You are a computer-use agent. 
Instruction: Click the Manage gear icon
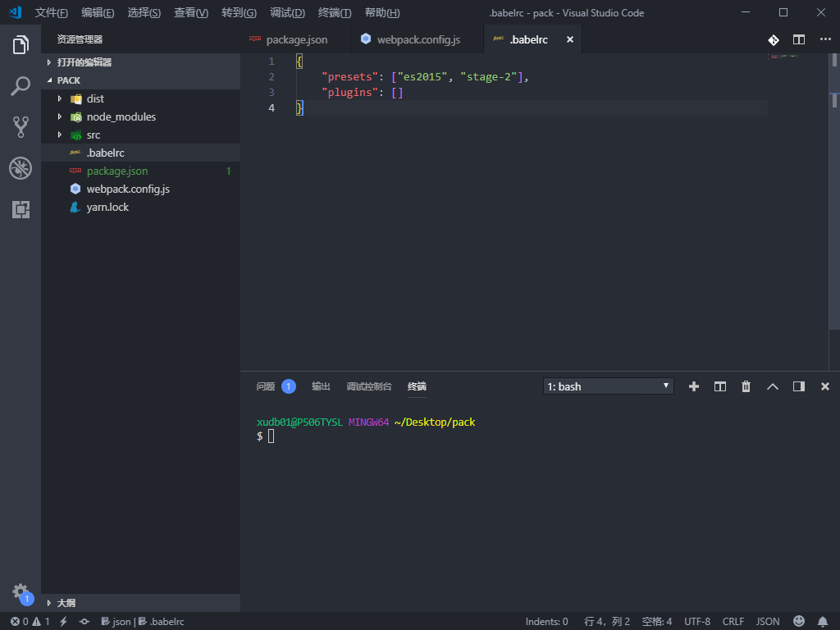[x=21, y=592]
